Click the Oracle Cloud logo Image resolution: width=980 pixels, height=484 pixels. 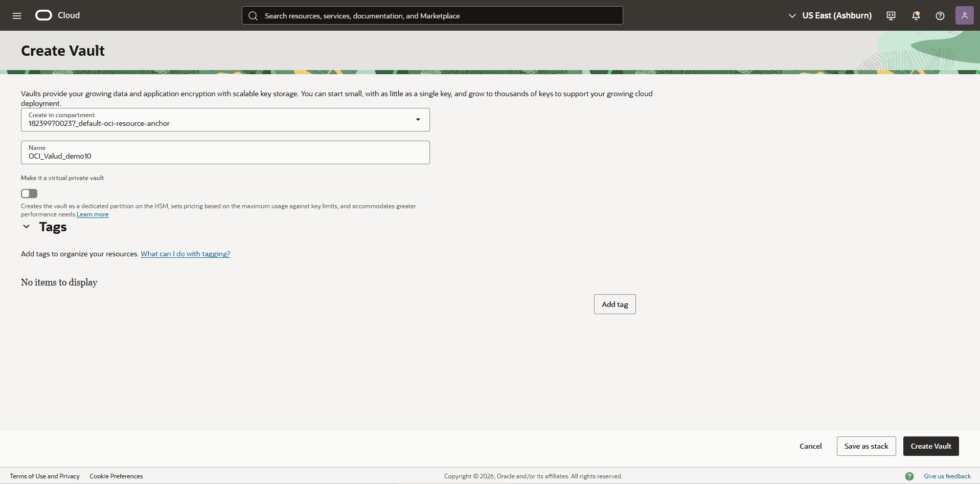coord(43,15)
